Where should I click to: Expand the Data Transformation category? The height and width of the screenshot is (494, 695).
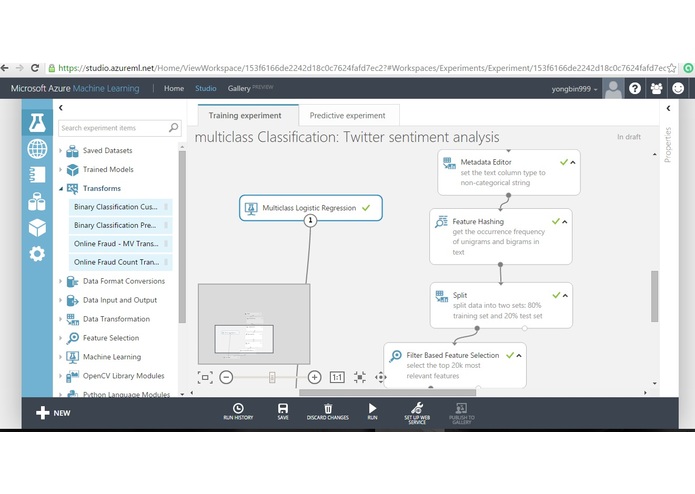pyautogui.click(x=61, y=319)
